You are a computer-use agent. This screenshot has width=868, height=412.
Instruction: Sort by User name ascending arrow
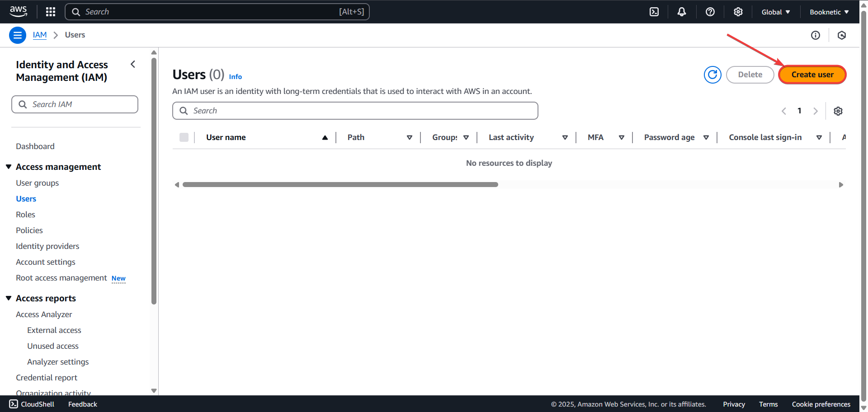click(325, 137)
